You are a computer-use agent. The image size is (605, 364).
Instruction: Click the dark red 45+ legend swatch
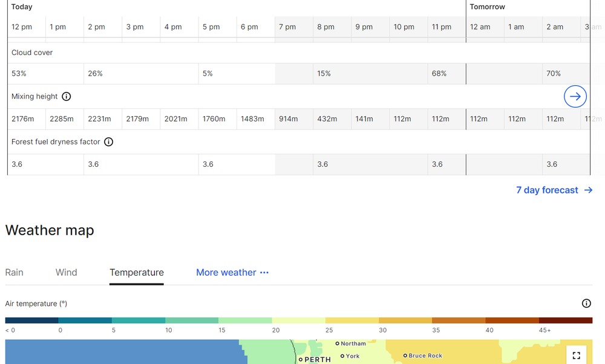pyautogui.click(x=565, y=320)
